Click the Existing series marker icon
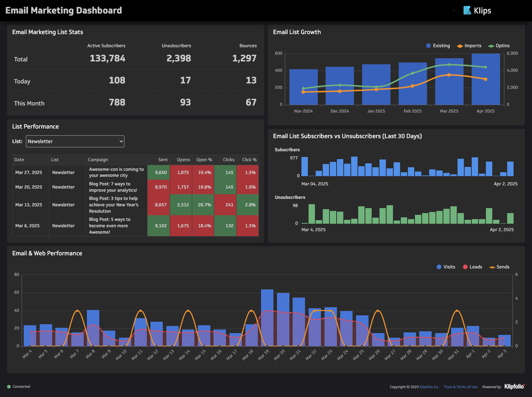Image resolution: width=532 pixels, height=397 pixels. (428, 46)
